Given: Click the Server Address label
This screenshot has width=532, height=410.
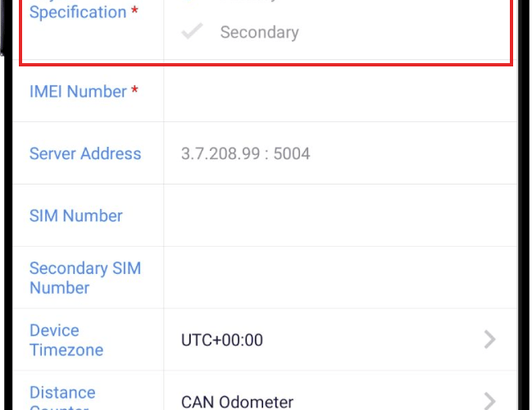Looking at the screenshot, I should 85,154.
